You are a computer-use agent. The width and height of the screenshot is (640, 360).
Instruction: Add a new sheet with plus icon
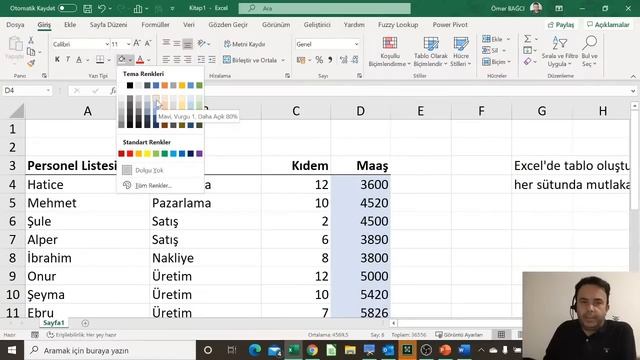tap(85, 323)
